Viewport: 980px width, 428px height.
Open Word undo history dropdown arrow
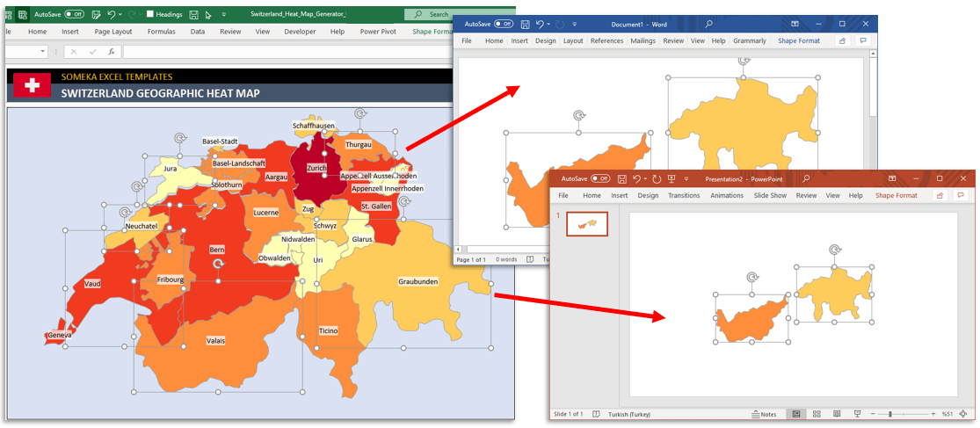pyautogui.click(x=548, y=25)
